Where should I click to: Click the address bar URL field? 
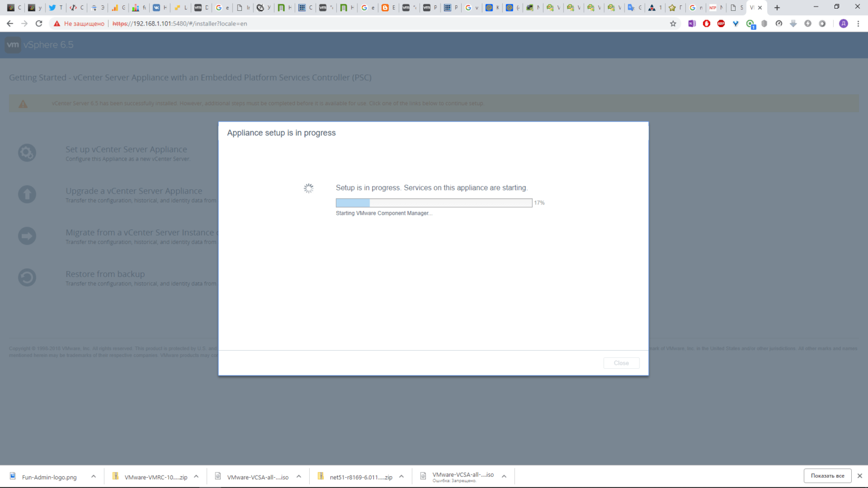pos(380,23)
